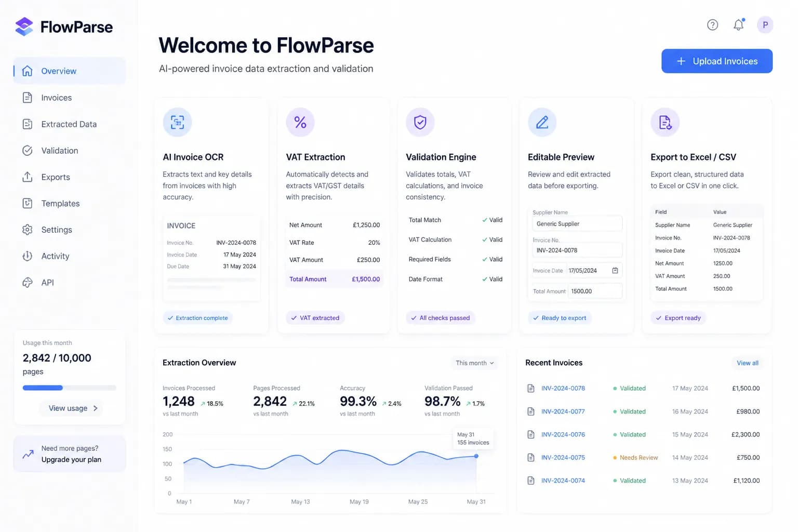Open invoice link INV-2024-0076
The image size is (798, 532).
tap(563, 434)
